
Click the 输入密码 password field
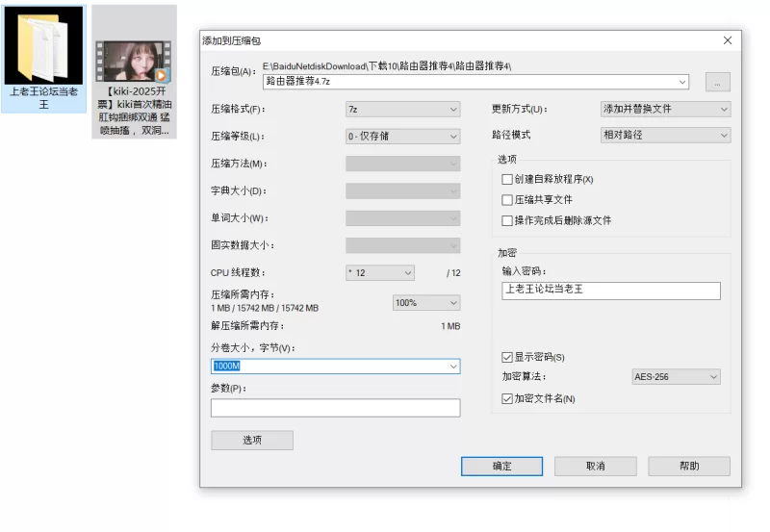611,291
